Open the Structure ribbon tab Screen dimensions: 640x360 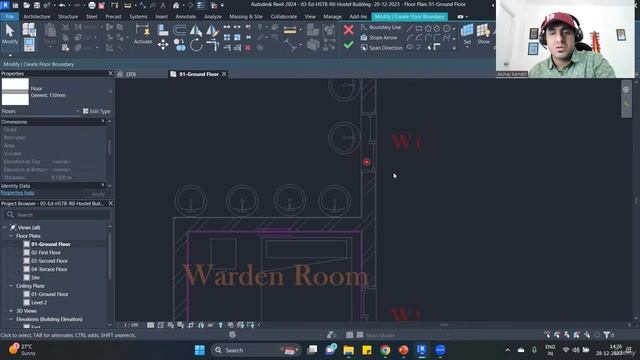[x=68, y=17]
